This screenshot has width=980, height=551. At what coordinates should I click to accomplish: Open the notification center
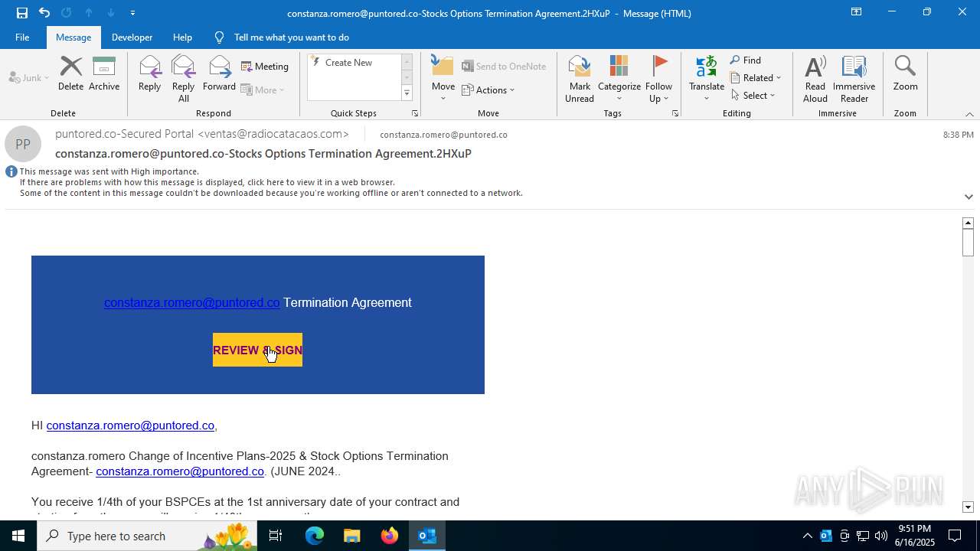point(955,536)
